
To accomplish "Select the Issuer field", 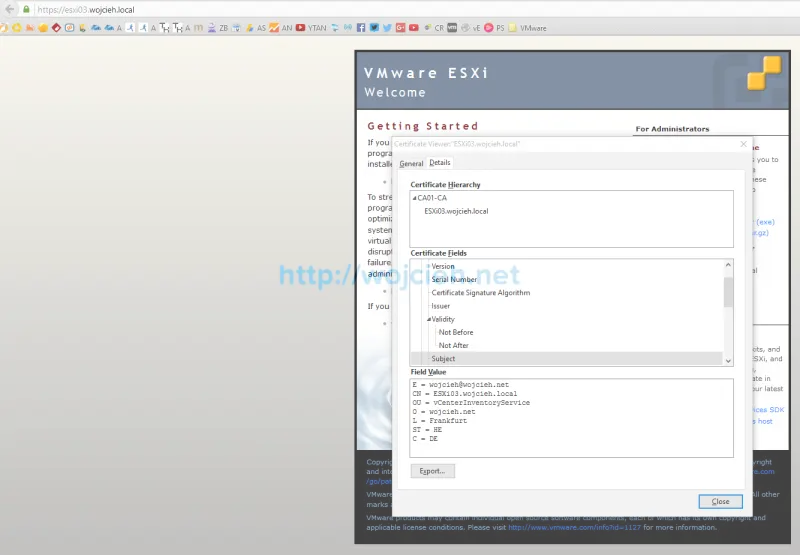I will click(441, 306).
